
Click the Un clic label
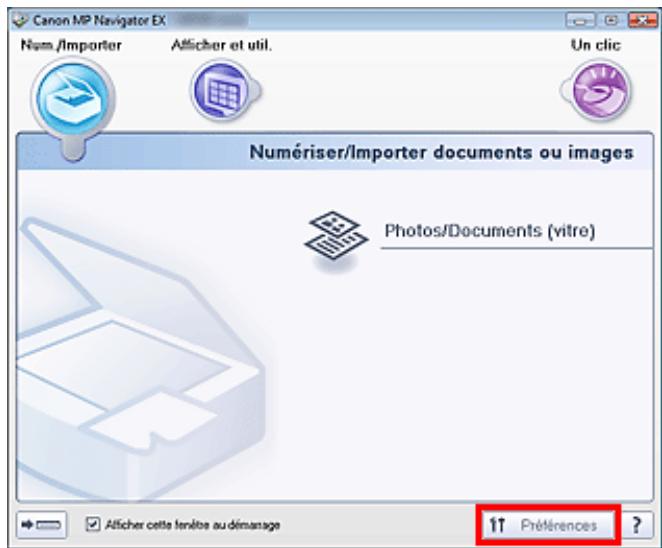(x=596, y=45)
